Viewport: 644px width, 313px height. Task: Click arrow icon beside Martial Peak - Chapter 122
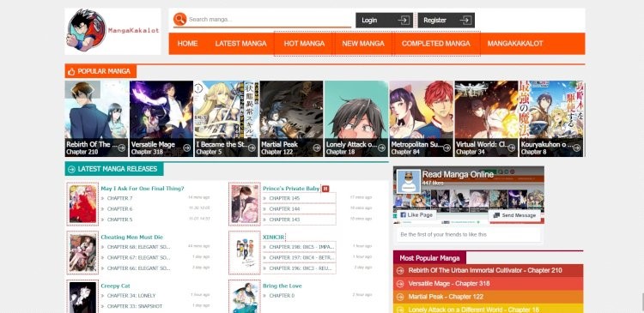point(400,297)
